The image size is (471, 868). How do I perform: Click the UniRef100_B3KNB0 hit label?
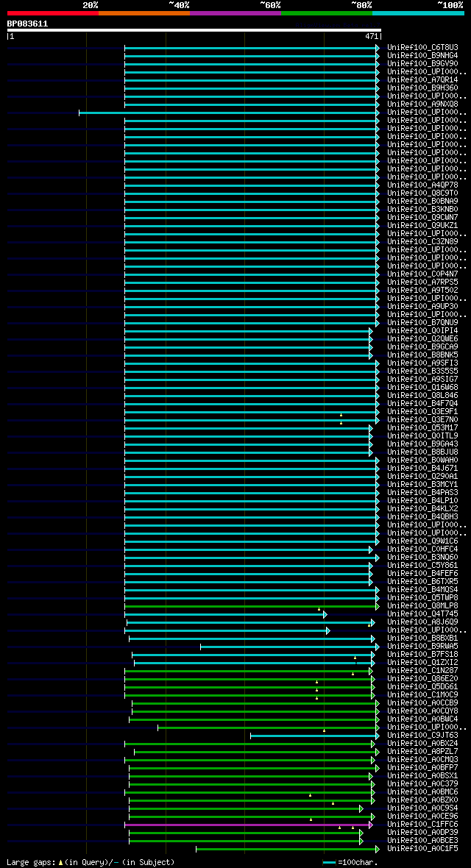(x=422, y=209)
